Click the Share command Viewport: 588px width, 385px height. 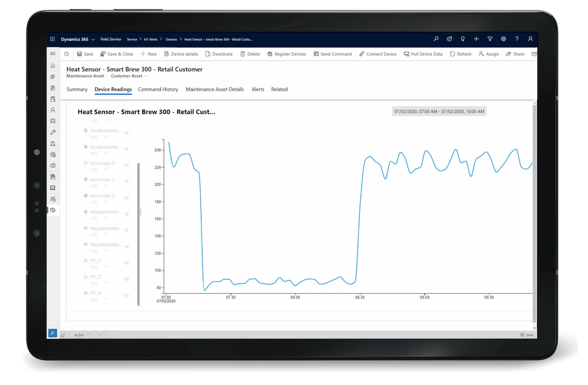click(515, 54)
